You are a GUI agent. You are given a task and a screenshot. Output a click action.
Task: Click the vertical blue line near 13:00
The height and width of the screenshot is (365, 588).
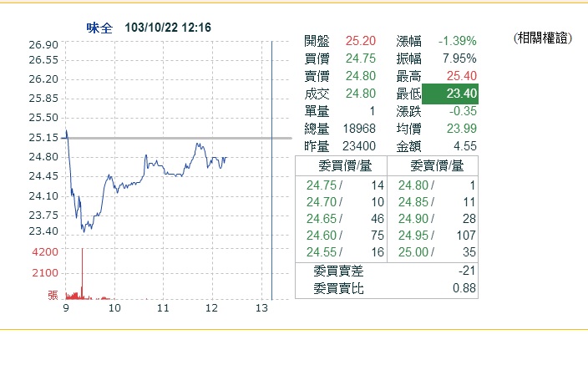click(x=272, y=170)
